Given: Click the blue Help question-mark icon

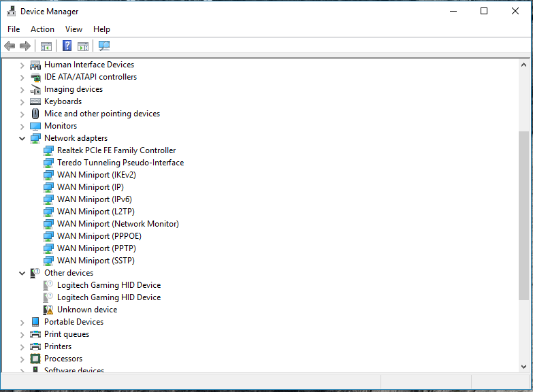Looking at the screenshot, I should (67, 46).
